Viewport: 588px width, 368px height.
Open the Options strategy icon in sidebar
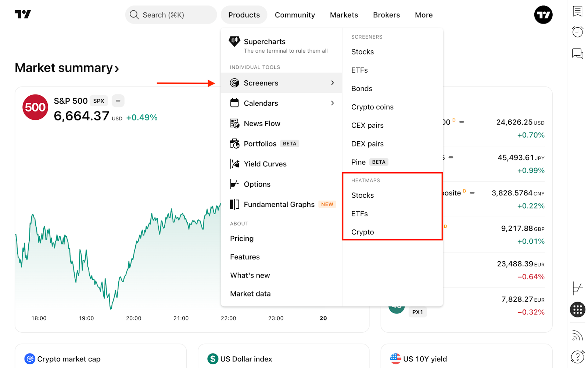[x=578, y=288]
